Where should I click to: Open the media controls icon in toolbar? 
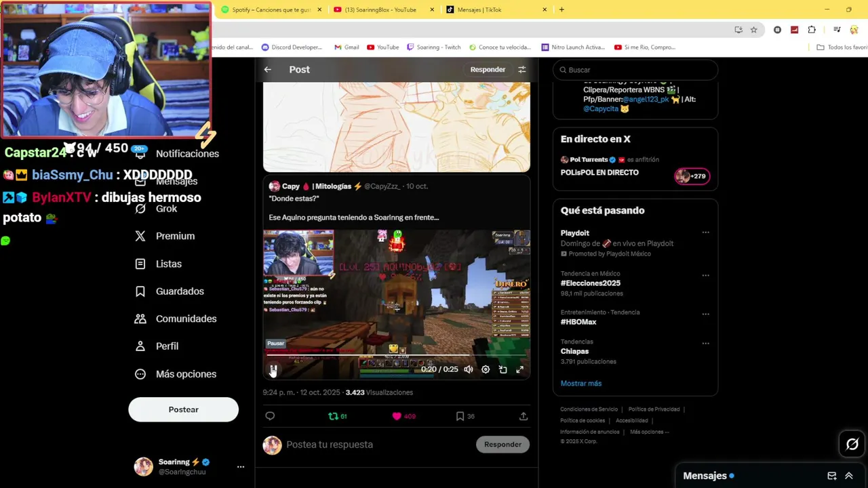[x=837, y=30]
